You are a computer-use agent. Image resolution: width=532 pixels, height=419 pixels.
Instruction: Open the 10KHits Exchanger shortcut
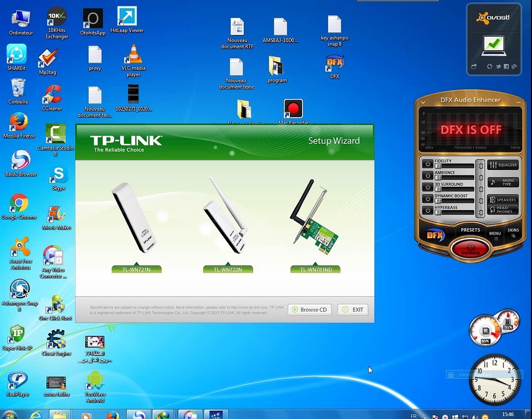point(56,23)
